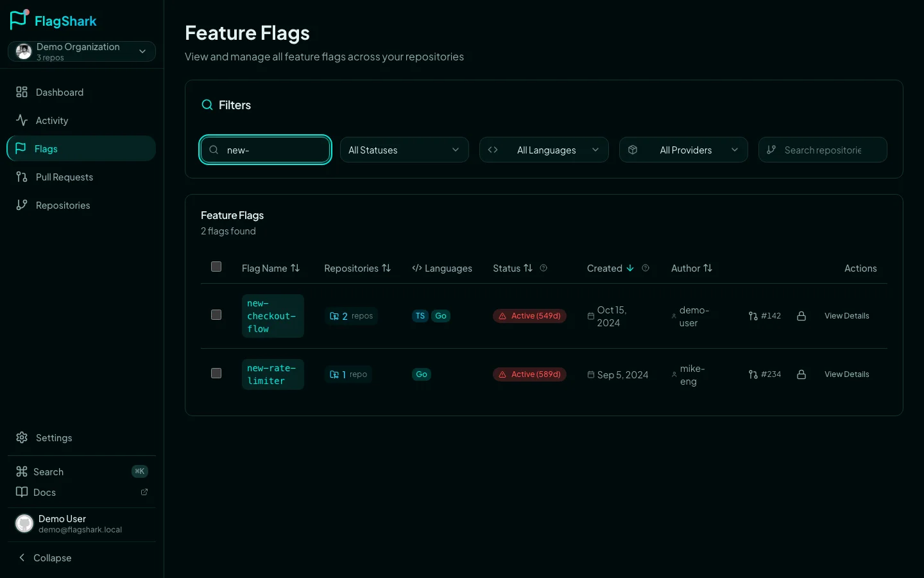Image resolution: width=924 pixels, height=578 pixels.
Task: View Details of new-rate-limiter flag
Action: 846,374
